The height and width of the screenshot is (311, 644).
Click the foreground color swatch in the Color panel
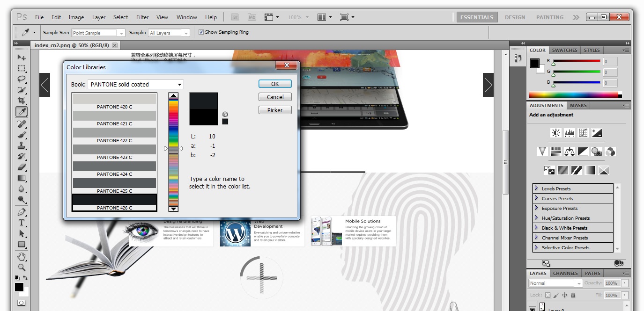pos(535,63)
